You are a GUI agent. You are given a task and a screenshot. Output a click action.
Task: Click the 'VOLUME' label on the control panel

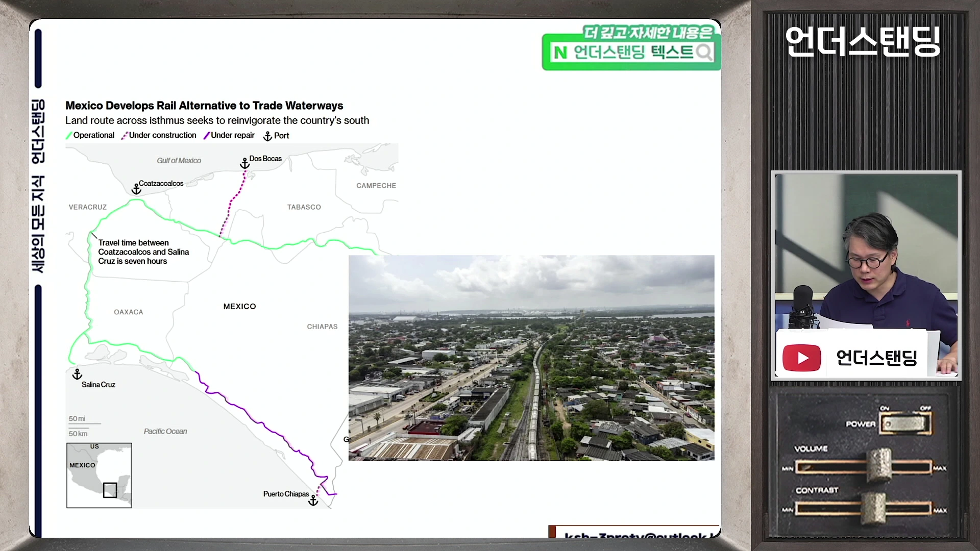click(811, 449)
